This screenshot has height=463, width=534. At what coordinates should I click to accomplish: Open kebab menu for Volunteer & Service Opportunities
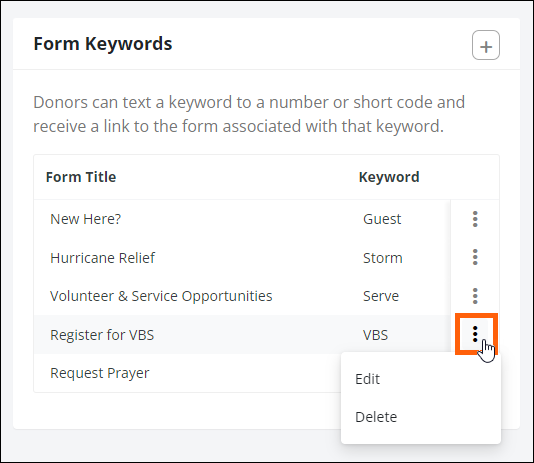coord(475,296)
